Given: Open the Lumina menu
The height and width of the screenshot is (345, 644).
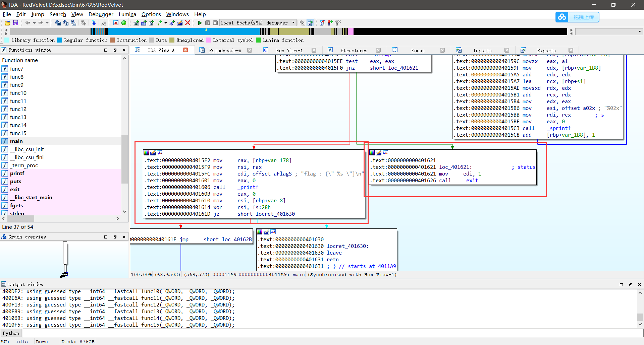Looking at the screenshot, I should tap(127, 14).
